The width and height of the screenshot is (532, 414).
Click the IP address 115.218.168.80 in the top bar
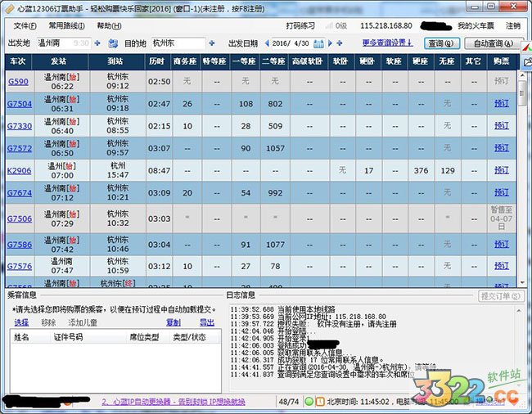pos(386,25)
